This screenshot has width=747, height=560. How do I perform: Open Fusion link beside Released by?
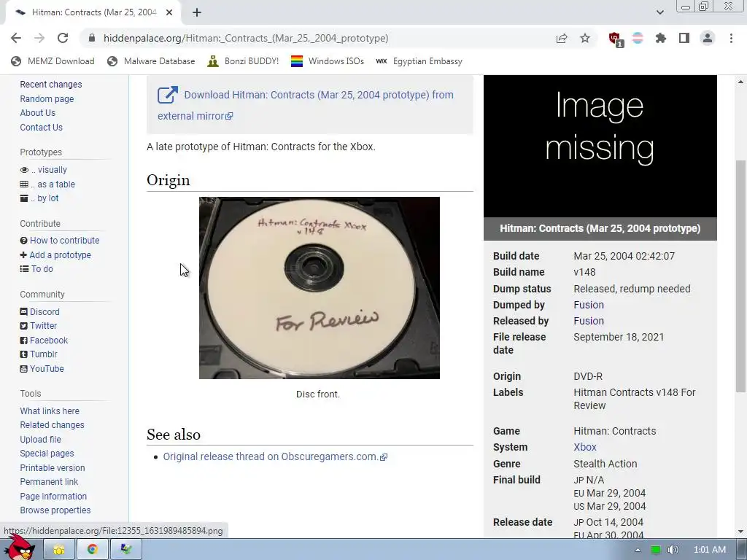[x=589, y=321]
